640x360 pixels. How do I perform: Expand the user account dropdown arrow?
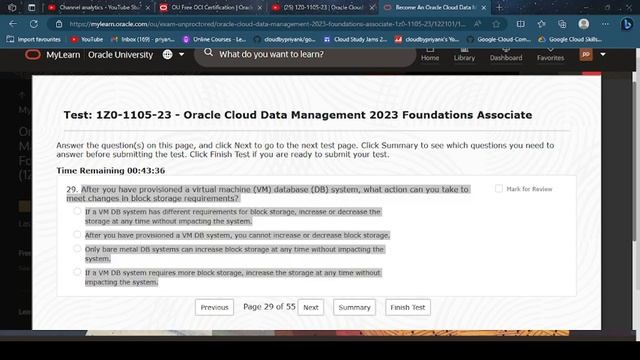pos(603,54)
